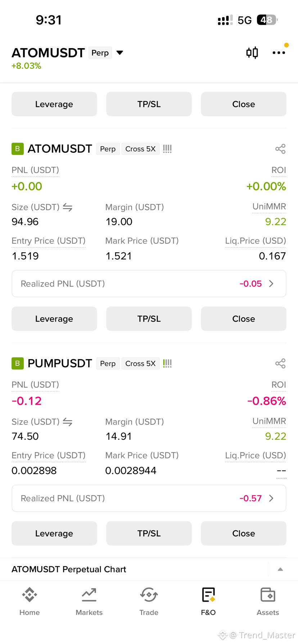298x644 pixels.
Task: Expand ATOMUSDT Realized PNL details
Action: click(149, 284)
